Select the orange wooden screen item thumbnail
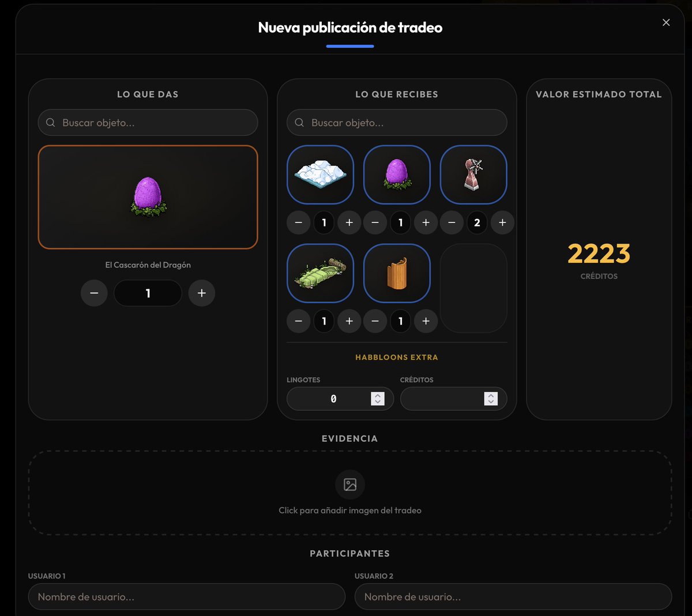 [397, 273]
